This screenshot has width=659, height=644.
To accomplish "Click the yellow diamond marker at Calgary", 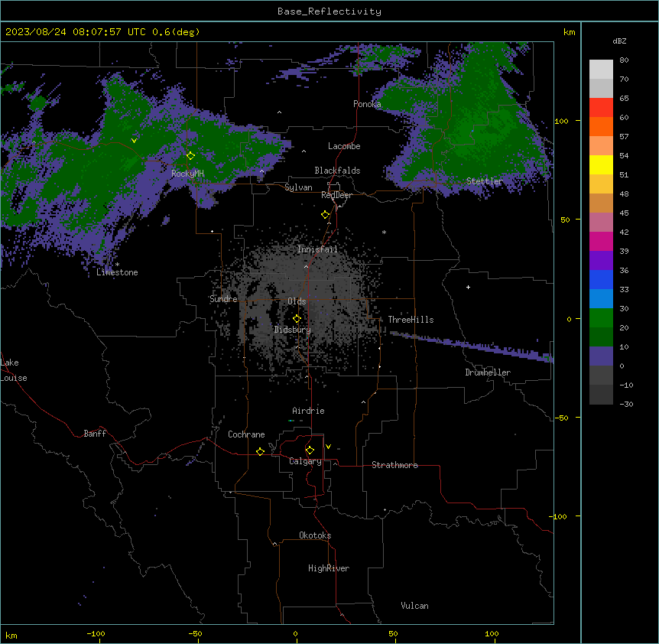I will coord(310,450).
